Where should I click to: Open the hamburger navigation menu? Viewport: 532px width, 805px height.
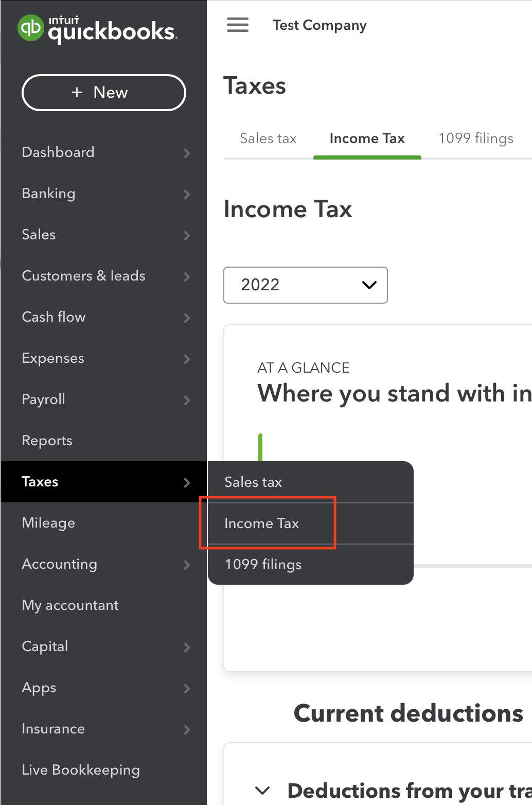pyautogui.click(x=237, y=25)
